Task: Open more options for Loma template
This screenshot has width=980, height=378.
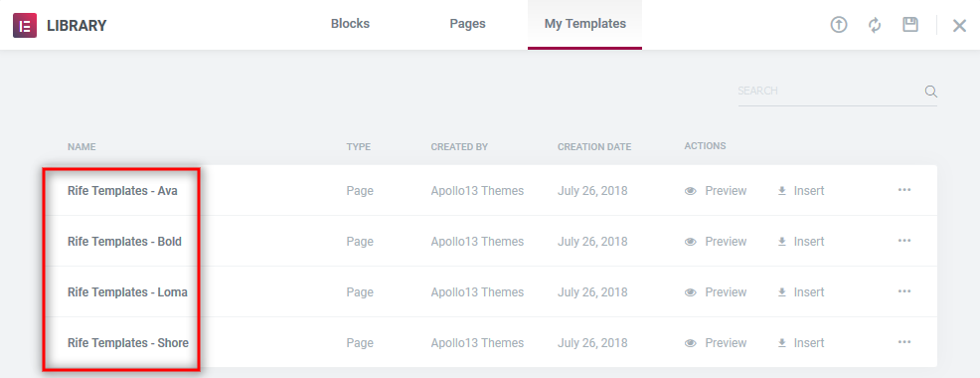Action: point(904,291)
